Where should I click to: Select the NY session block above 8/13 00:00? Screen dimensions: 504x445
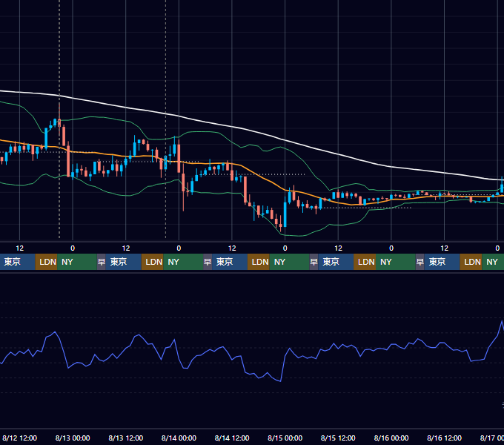[x=77, y=262]
